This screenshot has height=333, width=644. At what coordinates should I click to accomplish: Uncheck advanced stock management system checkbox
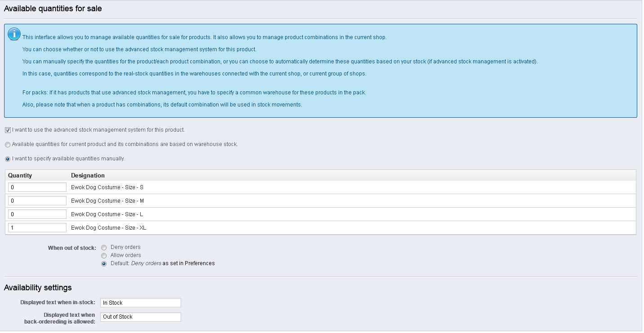click(x=8, y=130)
